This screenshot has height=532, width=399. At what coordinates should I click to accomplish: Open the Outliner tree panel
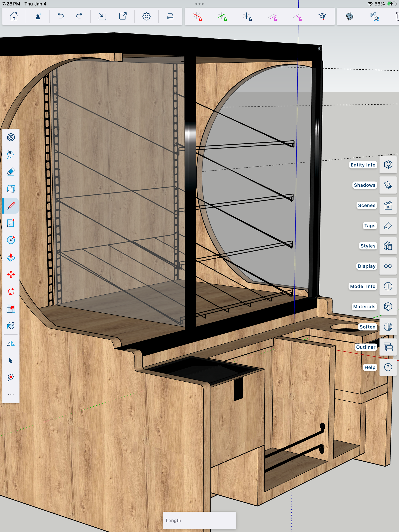[388, 347]
